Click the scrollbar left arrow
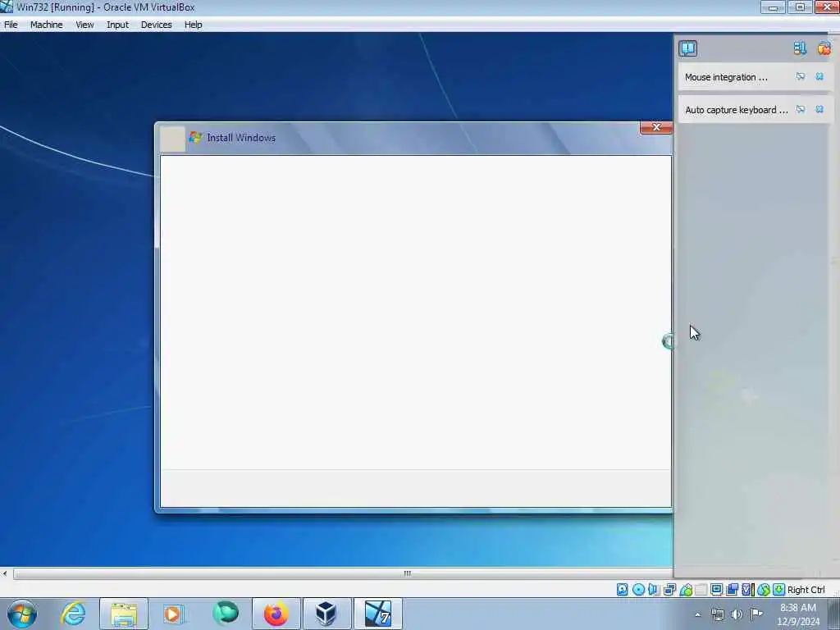This screenshot has height=630, width=840. coord(5,573)
